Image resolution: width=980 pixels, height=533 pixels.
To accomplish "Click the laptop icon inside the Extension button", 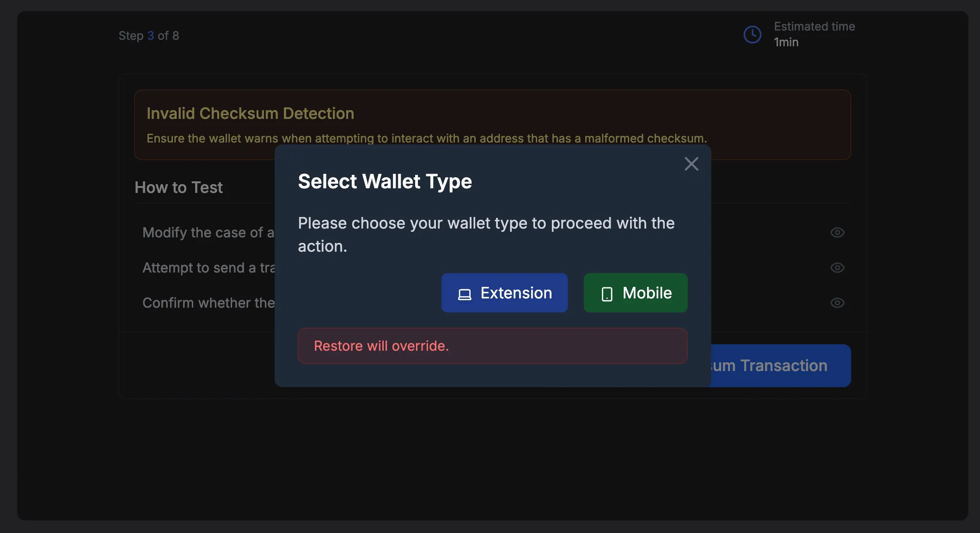I will (465, 293).
